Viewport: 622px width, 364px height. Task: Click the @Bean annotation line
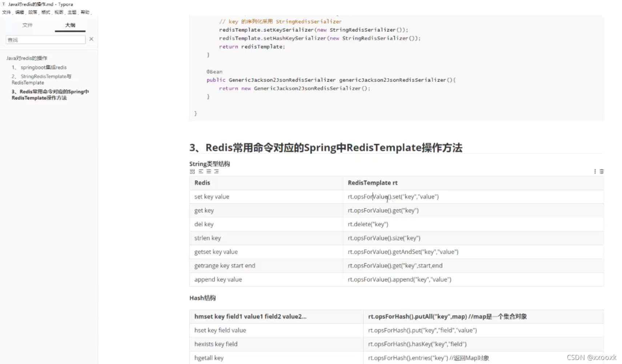pyautogui.click(x=214, y=72)
